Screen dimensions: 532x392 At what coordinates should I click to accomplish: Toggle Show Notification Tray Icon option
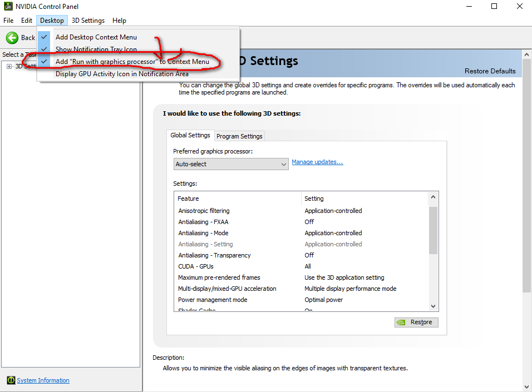pyautogui.click(x=138, y=49)
